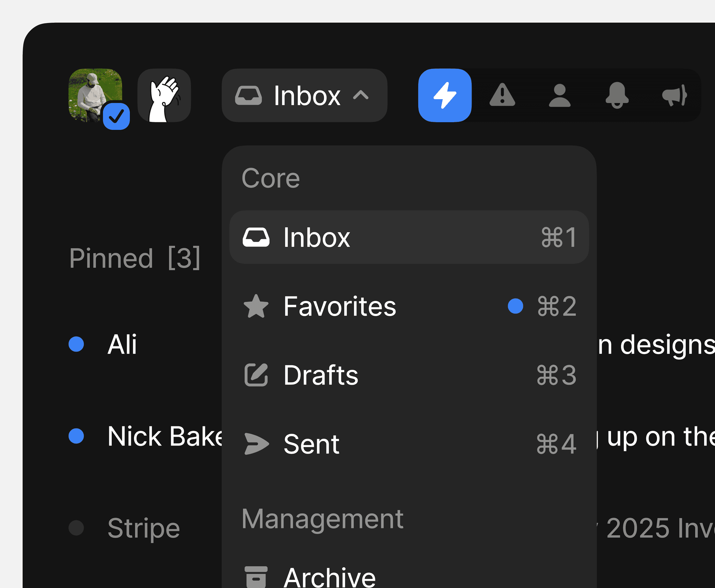The image size is (715, 588).
Task: Select the megaphone promotions filter
Action: (675, 95)
